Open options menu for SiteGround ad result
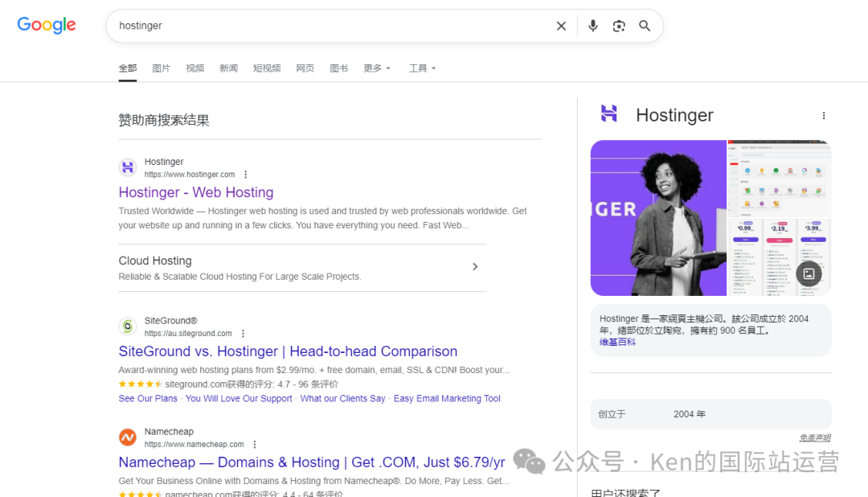The image size is (868, 497). click(243, 334)
